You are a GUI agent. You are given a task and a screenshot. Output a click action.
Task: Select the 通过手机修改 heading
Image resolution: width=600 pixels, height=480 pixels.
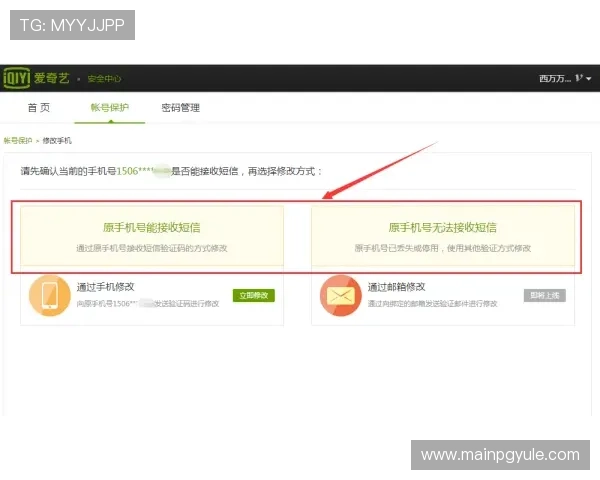tap(105, 287)
